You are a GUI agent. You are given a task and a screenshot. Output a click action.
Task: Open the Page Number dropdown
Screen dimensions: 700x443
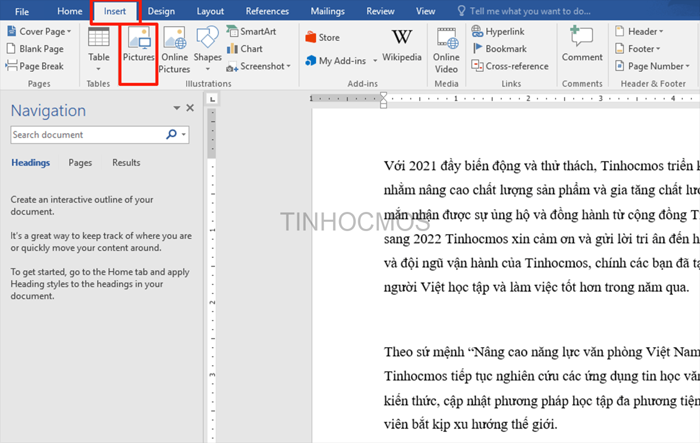coord(652,66)
